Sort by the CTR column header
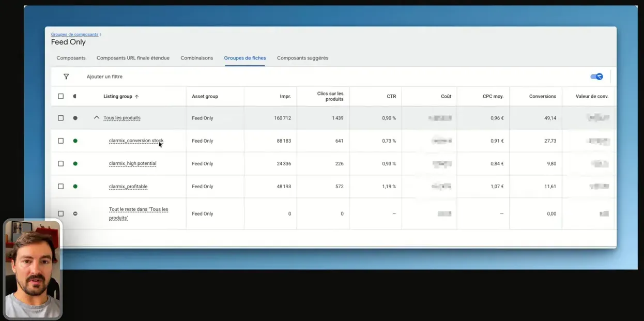This screenshot has width=644, height=321. click(391, 96)
